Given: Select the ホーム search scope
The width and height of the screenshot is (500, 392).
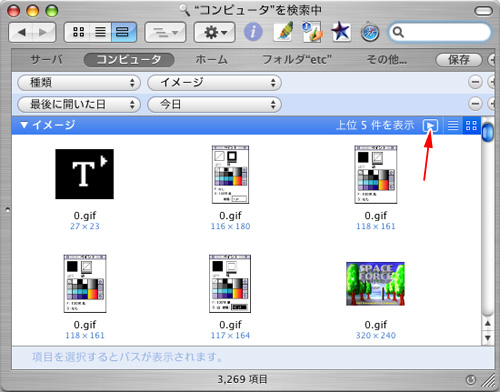Looking at the screenshot, I should pos(211,60).
